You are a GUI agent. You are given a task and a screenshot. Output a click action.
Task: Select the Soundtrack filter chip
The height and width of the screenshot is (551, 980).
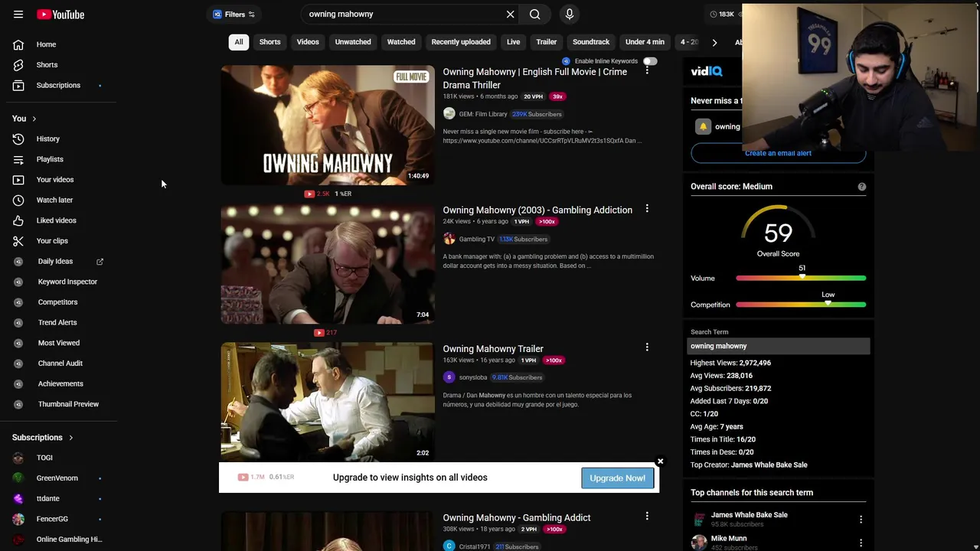tap(591, 42)
